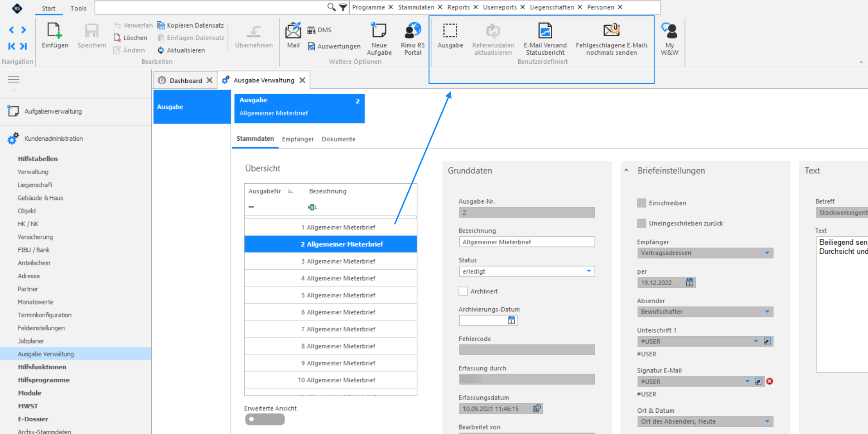
Task: Click Aktualisieren refresh icon
Action: (161, 50)
